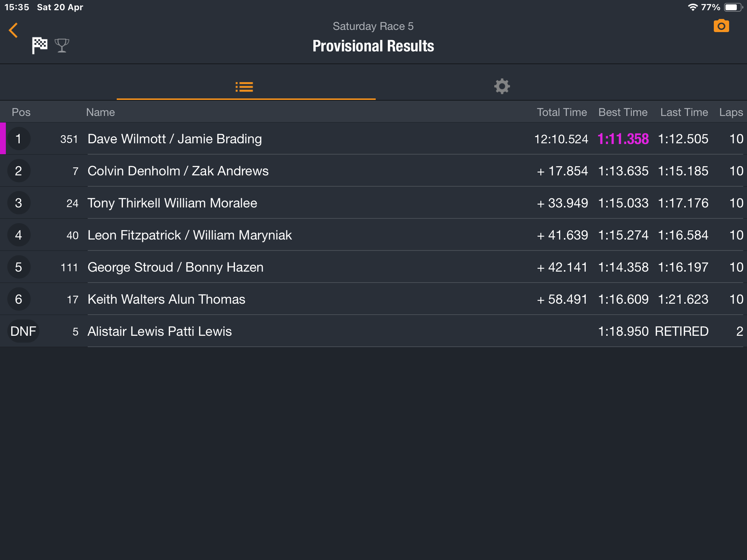747x560 pixels.
Task: Click the Pos column header
Action: pos(21,112)
